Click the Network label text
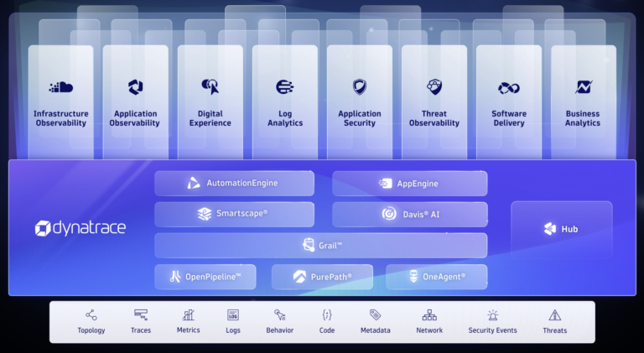 pyautogui.click(x=429, y=330)
